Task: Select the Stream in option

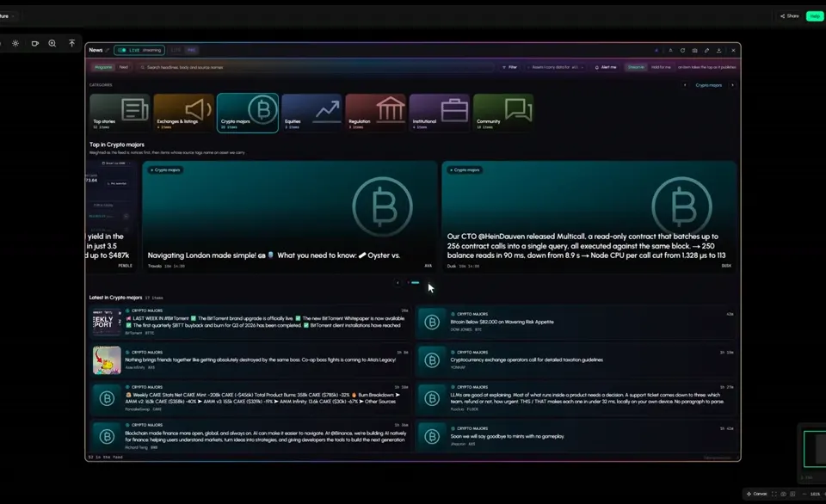Action: pyautogui.click(x=636, y=67)
